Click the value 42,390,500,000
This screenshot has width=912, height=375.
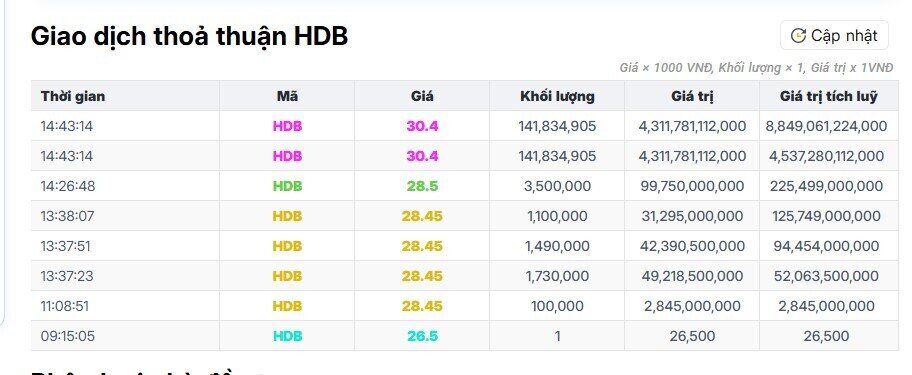[x=692, y=247]
